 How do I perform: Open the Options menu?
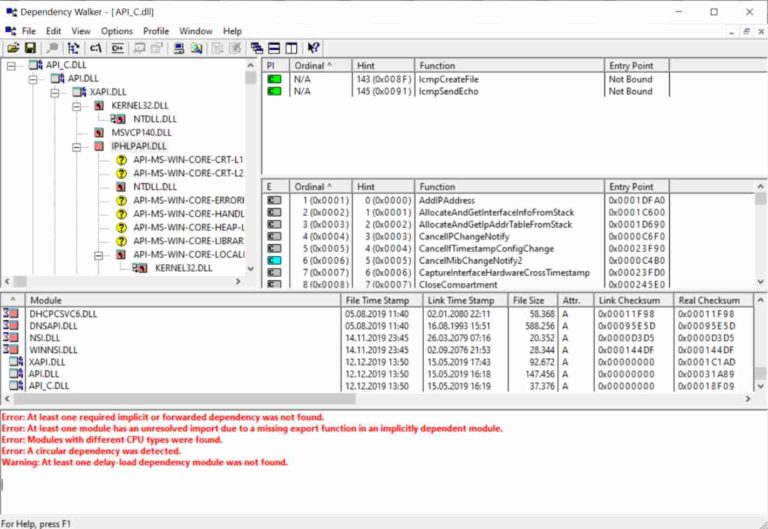pos(117,31)
